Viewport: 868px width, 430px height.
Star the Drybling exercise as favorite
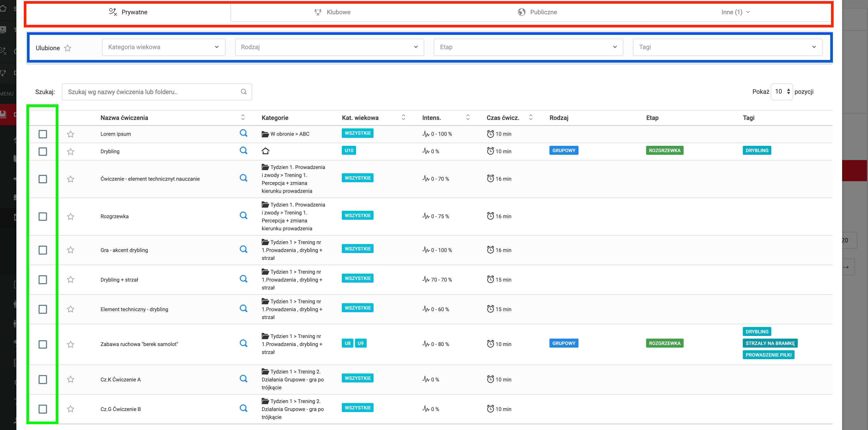tap(71, 151)
